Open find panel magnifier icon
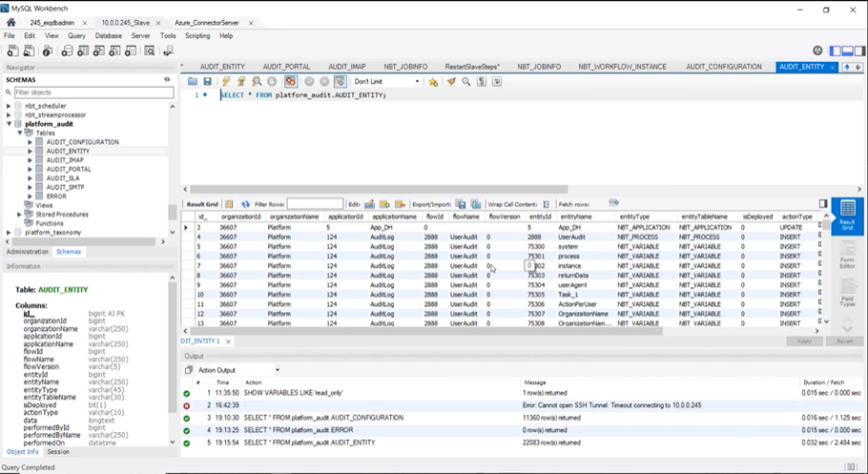 [466, 81]
